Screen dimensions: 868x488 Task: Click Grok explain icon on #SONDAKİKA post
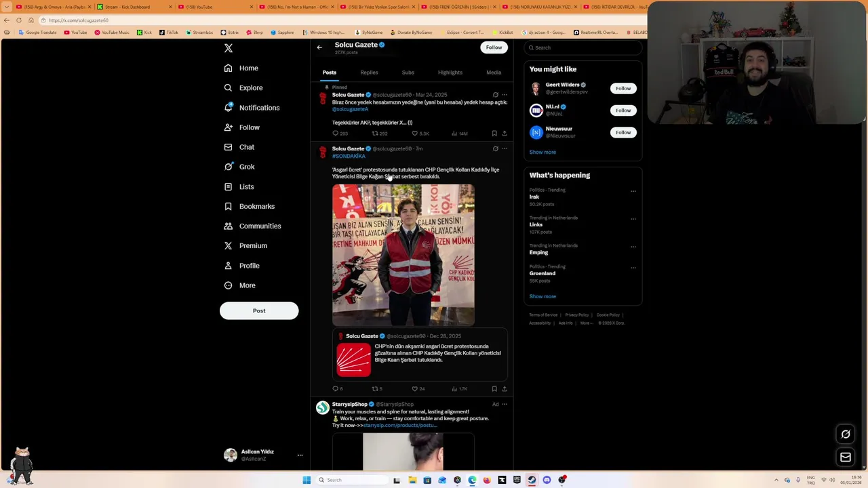[495, 148]
